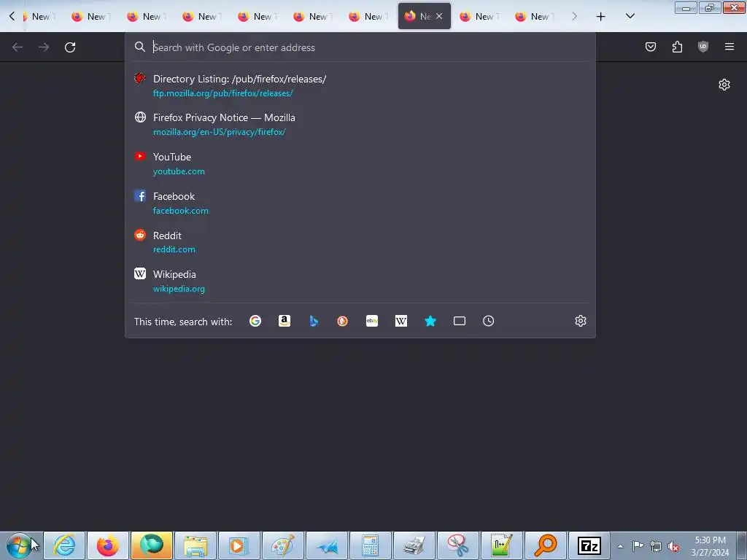This screenshot has width=747, height=560.
Task: Open the muted volume tray icon
Action: click(x=673, y=546)
